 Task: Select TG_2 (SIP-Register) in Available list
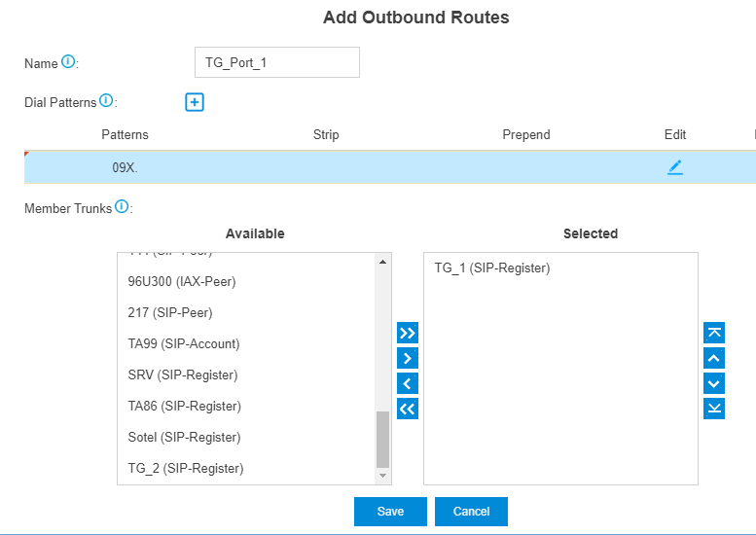pos(186,468)
